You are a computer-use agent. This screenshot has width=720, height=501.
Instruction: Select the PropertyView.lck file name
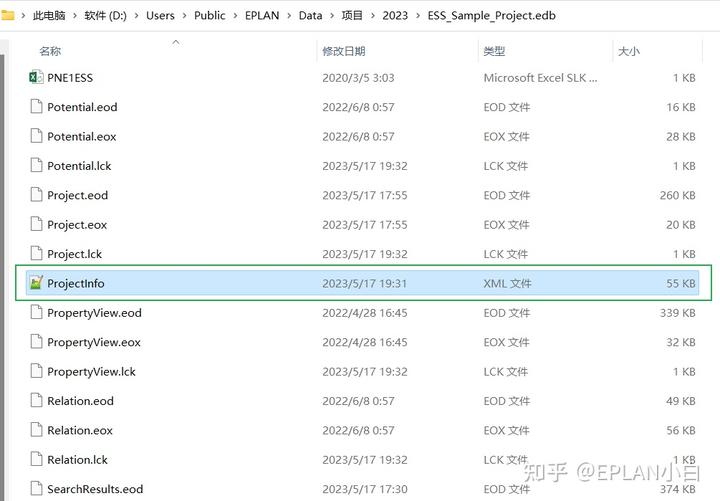91,372
